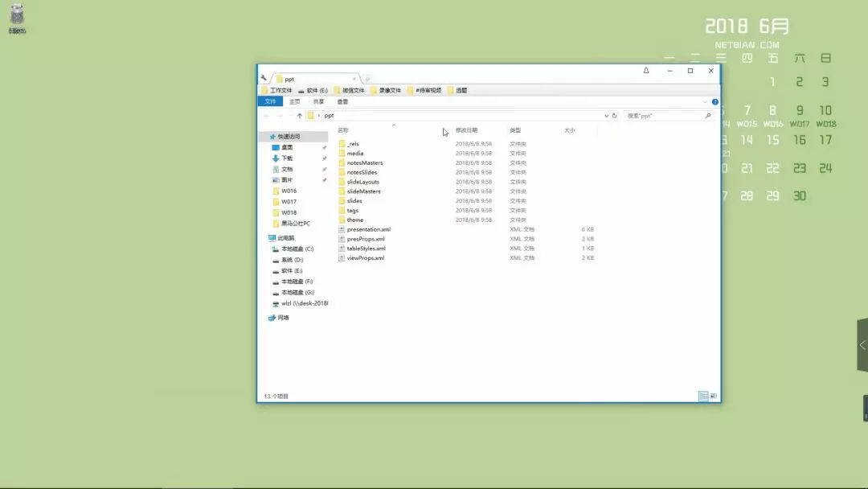Switch to the 共享 ribbon tab

[318, 102]
